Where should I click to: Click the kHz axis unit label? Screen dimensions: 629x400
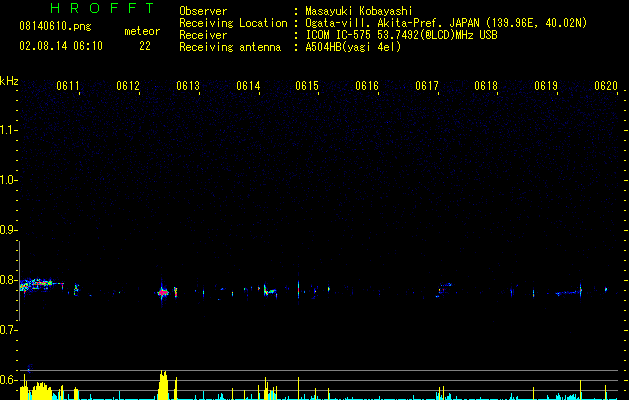click(9, 81)
